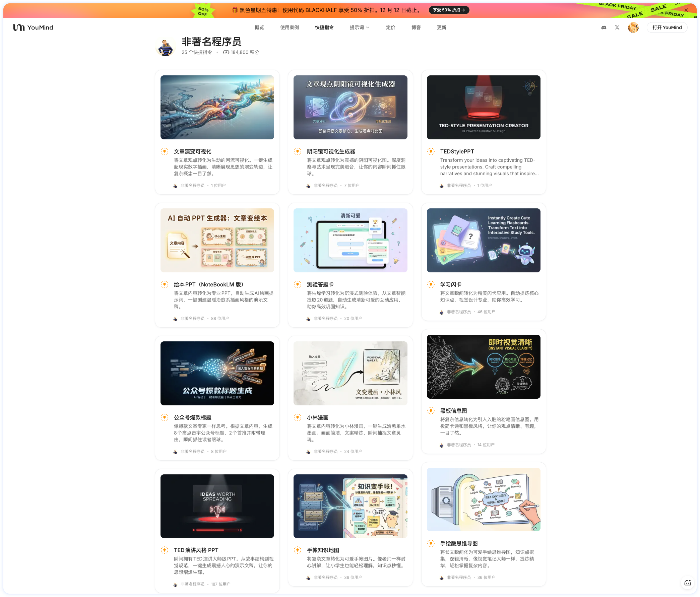700x597 pixels.
Task: Click the 黑板信息图 card thumbnail
Action: click(x=483, y=366)
